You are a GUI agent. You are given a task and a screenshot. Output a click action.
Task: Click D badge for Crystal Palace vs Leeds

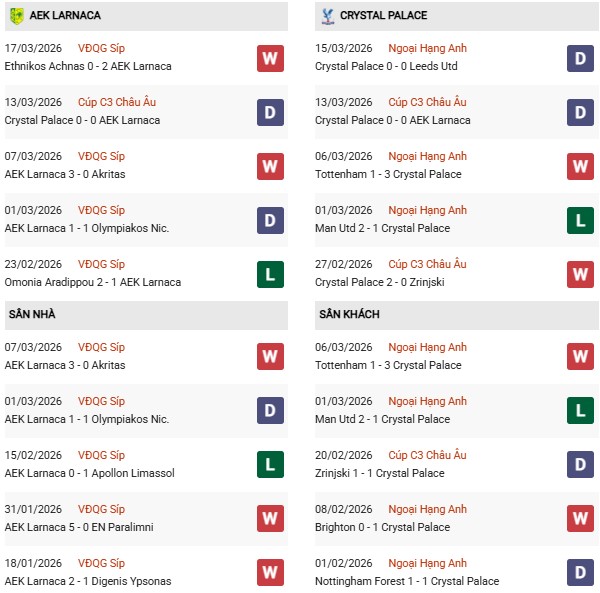click(580, 58)
